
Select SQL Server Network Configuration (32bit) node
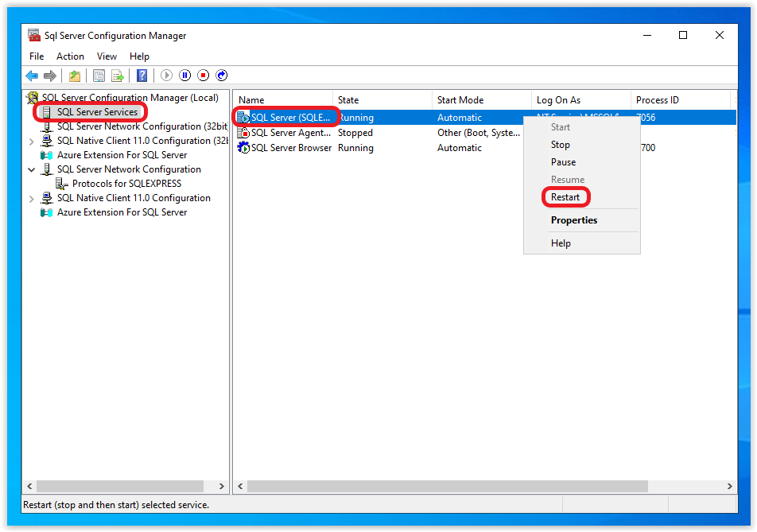click(142, 126)
